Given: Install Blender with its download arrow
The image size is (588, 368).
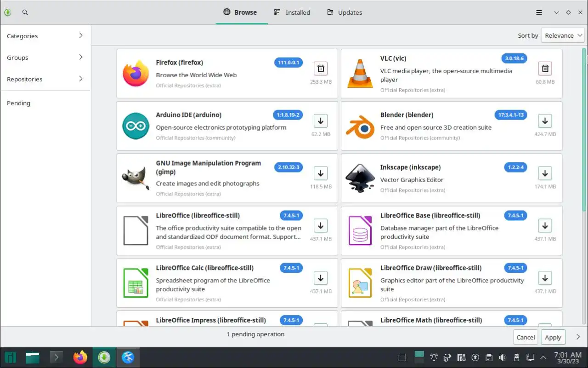Looking at the screenshot, I should click(x=545, y=121).
